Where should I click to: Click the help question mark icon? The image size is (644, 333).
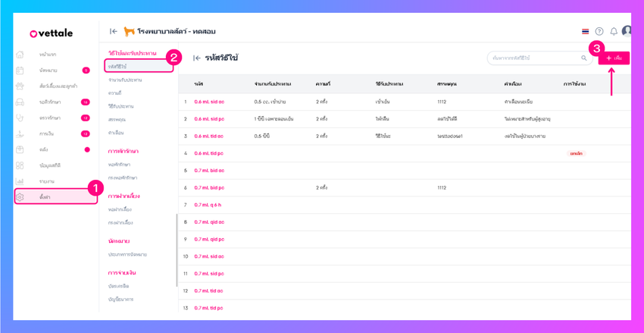pyautogui.click(x=599, y=31)
